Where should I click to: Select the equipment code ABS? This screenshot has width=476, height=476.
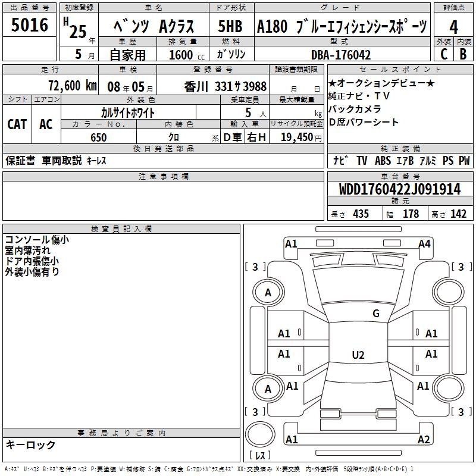pyautogui.click(x=383, y=161)
